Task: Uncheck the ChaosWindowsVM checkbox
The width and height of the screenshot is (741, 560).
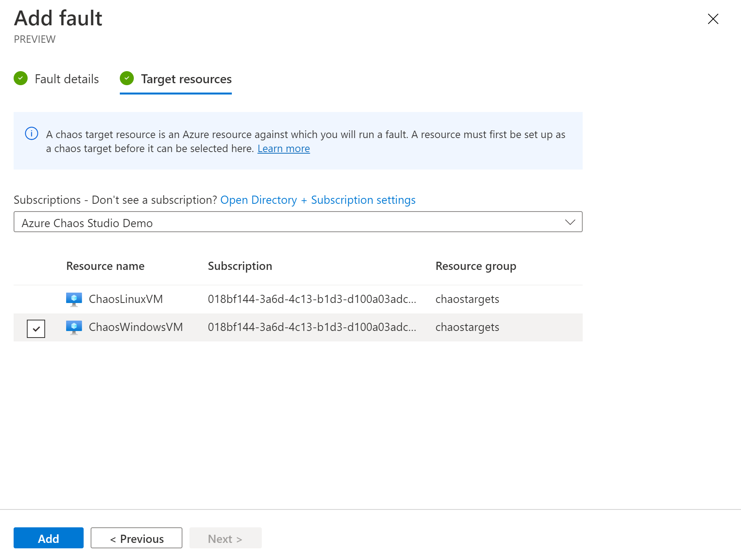Action: 36,328
